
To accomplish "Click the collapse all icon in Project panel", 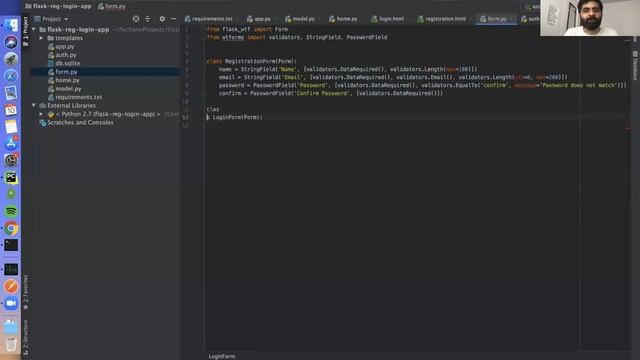I will tap(148, 19).
